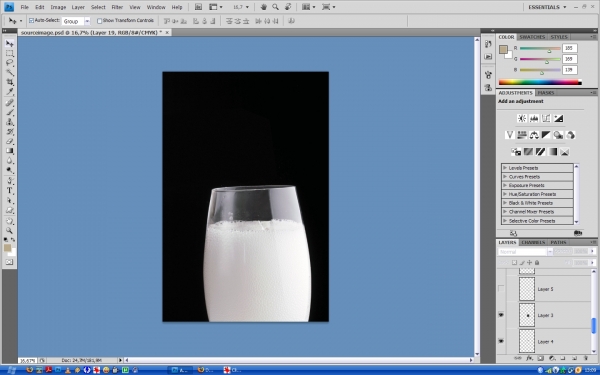Toggle lock position in Layers panel
600x375 pixels.
[529, 262]
